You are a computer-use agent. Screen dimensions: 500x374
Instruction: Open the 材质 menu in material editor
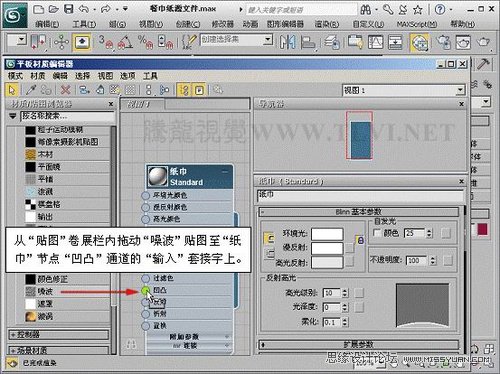[38, 76]
